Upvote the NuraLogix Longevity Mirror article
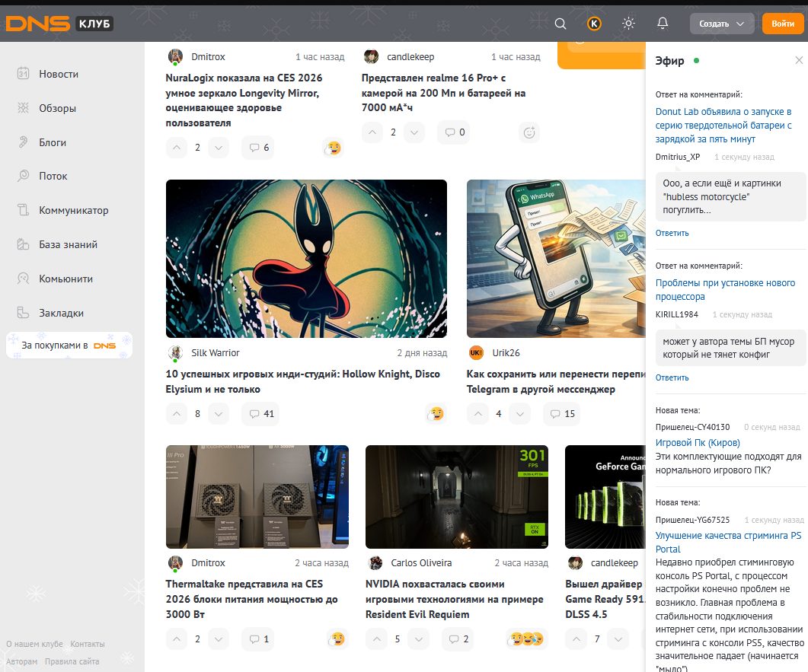This screenshot has width=808, height=672. click(176, 147)
